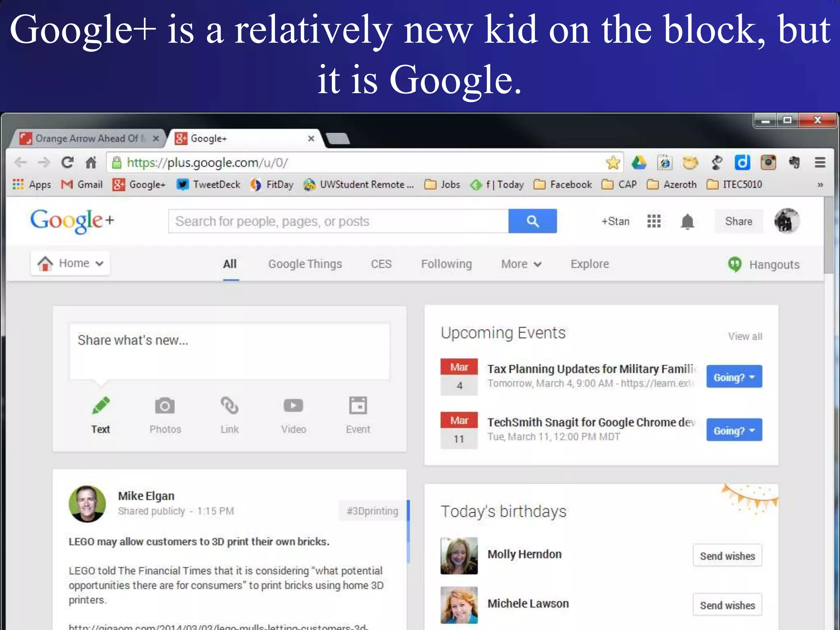Select the CES stream tab

pos(381,264)
